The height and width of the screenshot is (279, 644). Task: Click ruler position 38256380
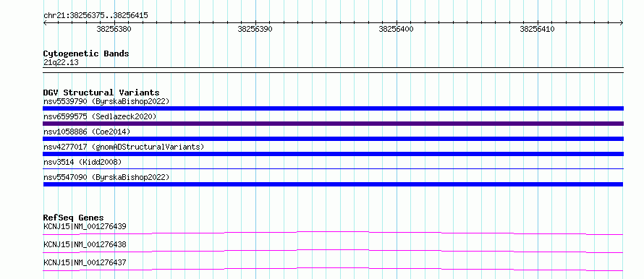(x=114, y=29)
